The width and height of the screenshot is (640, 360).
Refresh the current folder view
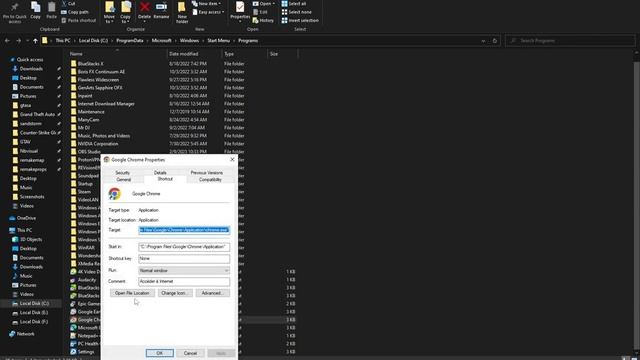click(x=495, y=41)
